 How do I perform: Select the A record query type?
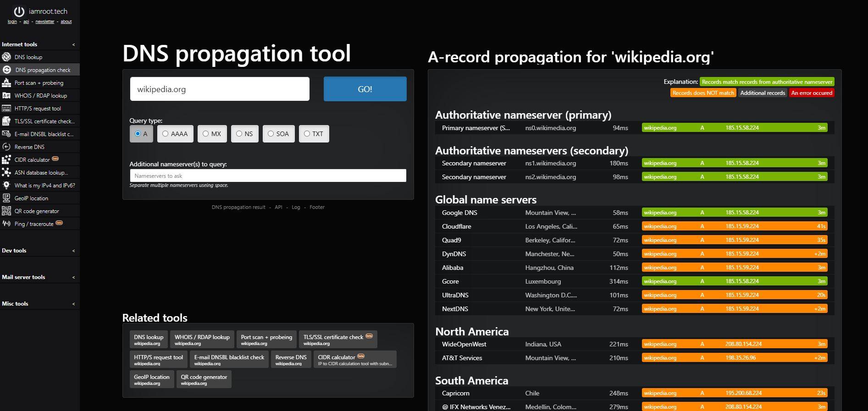tap(141, 134)
